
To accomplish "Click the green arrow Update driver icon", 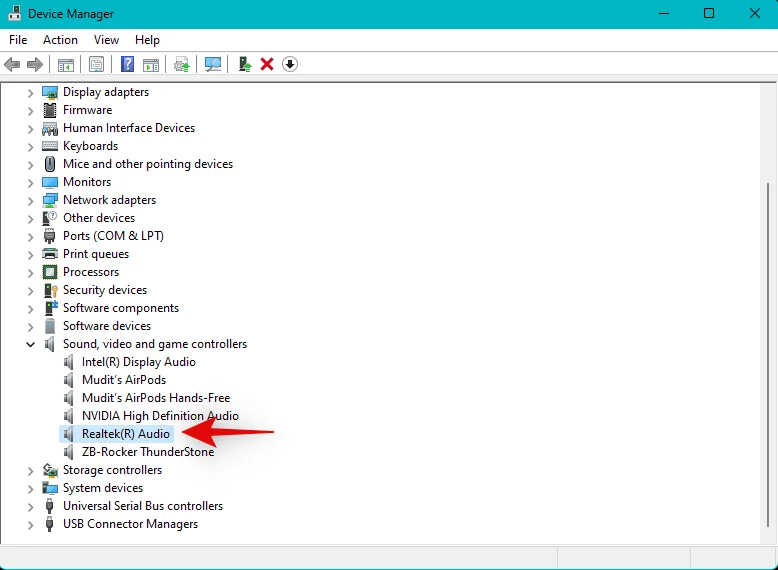I will pyautogui.click(x=244, y=64).
